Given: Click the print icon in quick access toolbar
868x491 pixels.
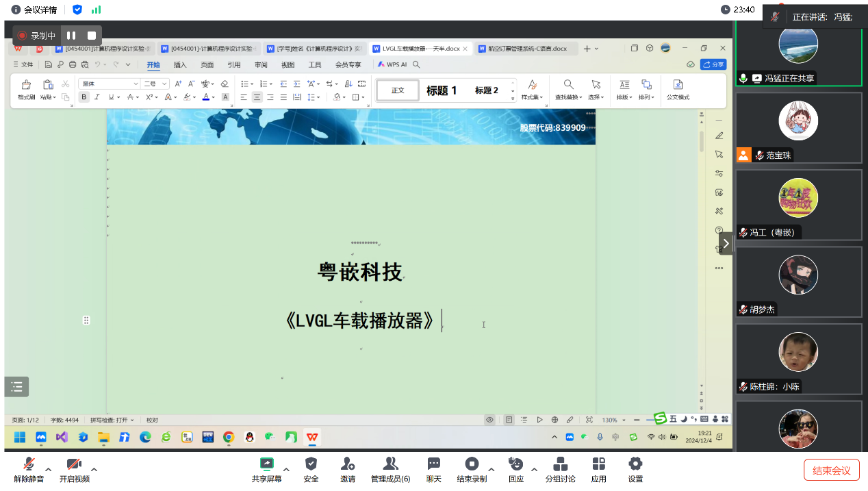Looking at the screenshot, I should pyautogui.click(x=73, y=65).
